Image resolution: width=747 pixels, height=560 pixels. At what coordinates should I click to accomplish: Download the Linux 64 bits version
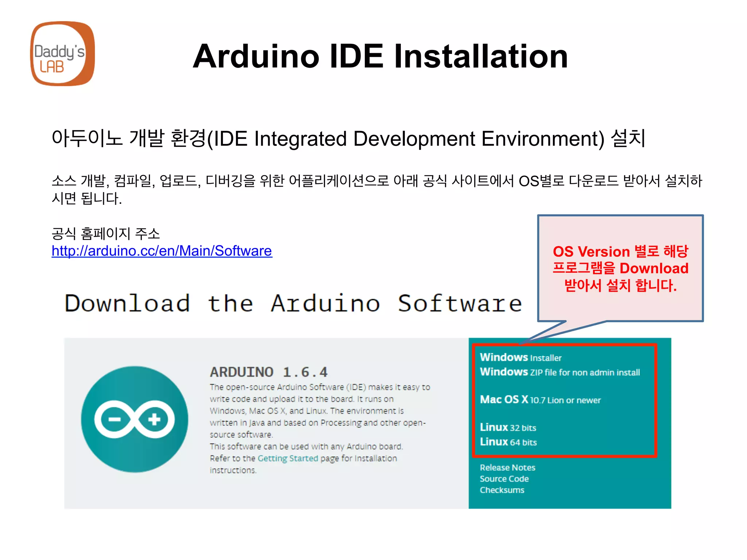coord(508,442)
